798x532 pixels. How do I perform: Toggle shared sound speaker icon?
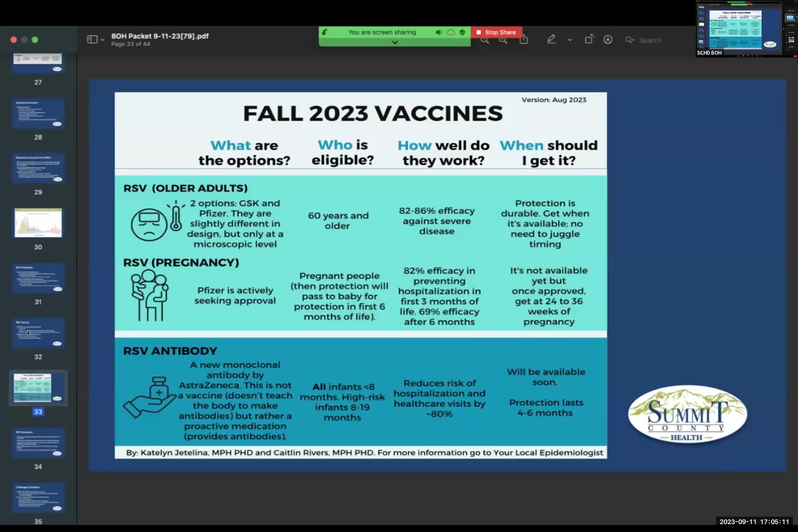coord(438,32)
